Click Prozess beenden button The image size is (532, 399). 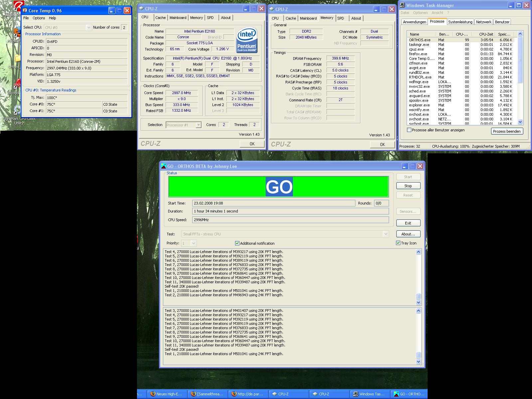point(507,131)
